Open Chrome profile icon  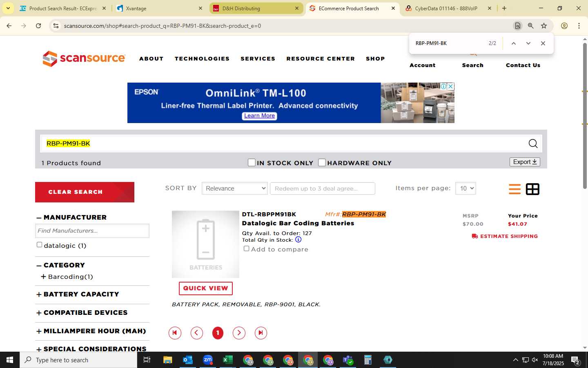coord(564,26)
